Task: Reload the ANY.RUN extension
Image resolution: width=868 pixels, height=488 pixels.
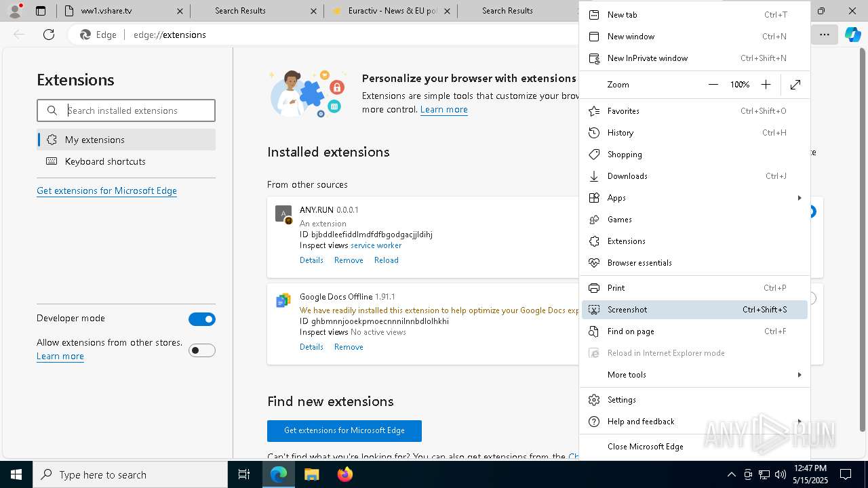Action: click(x=387, y=260)
